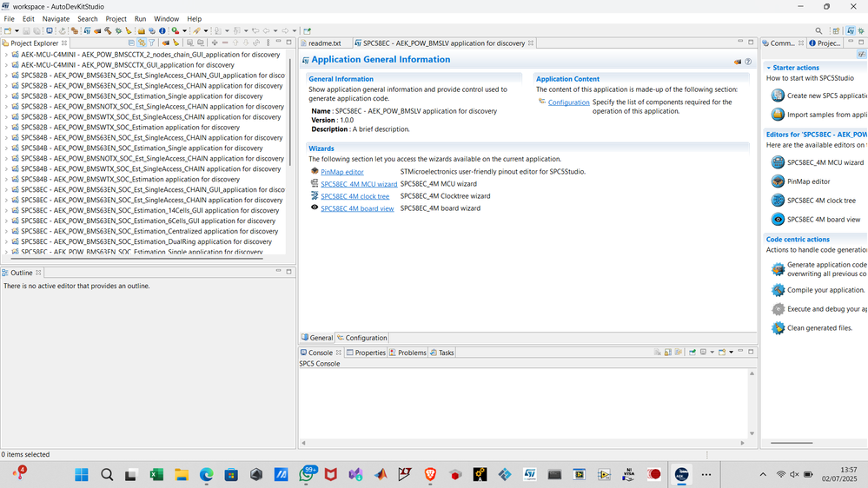Switch to the readme.txt editor tab
Screen dimensions: 868x488
click(324, 43)
